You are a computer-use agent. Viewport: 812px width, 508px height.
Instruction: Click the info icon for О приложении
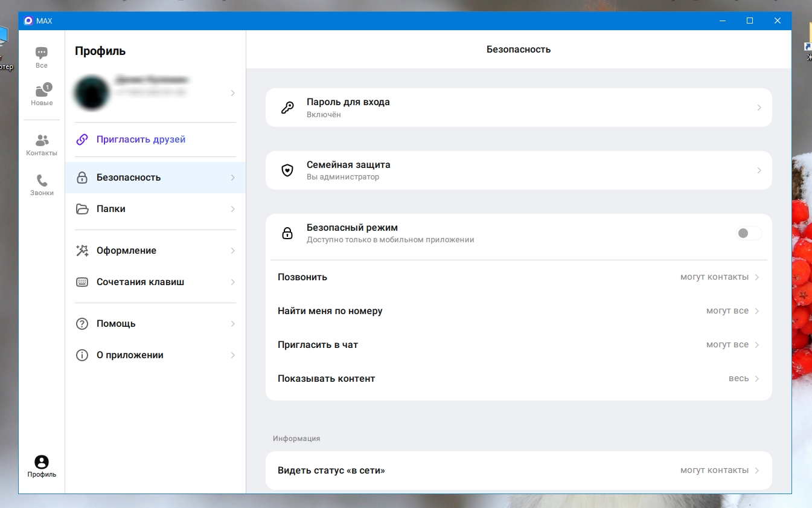[x=82, y=355]
